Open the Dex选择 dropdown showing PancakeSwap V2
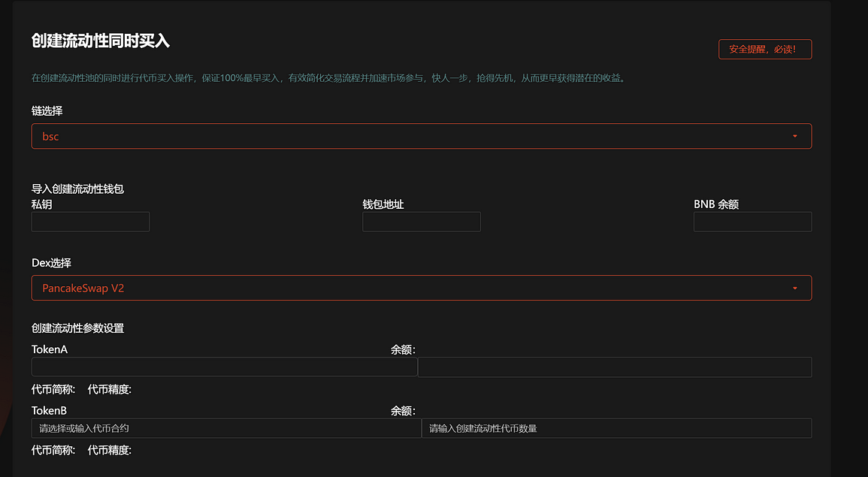Screen dimensions: 868x477 point(422,288)
